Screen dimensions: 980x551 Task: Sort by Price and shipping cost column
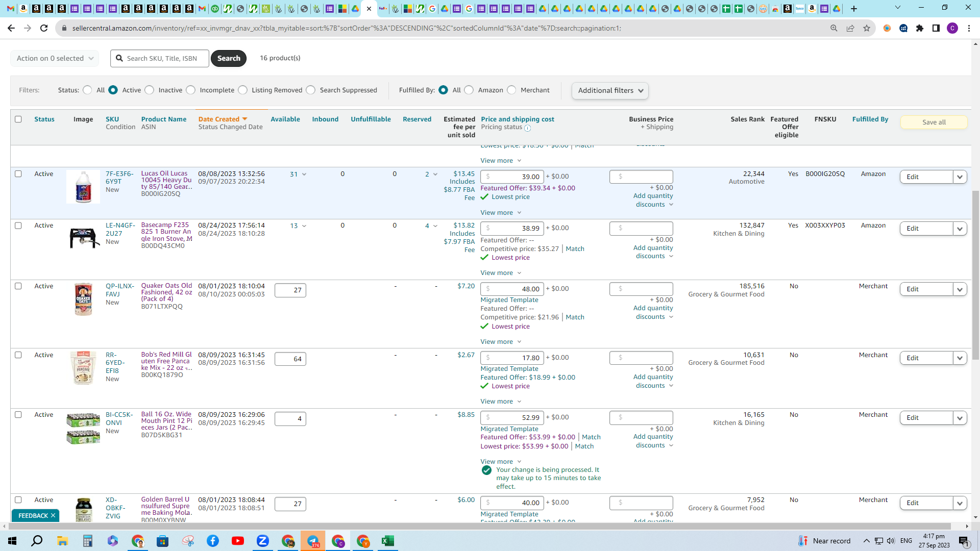518,119
